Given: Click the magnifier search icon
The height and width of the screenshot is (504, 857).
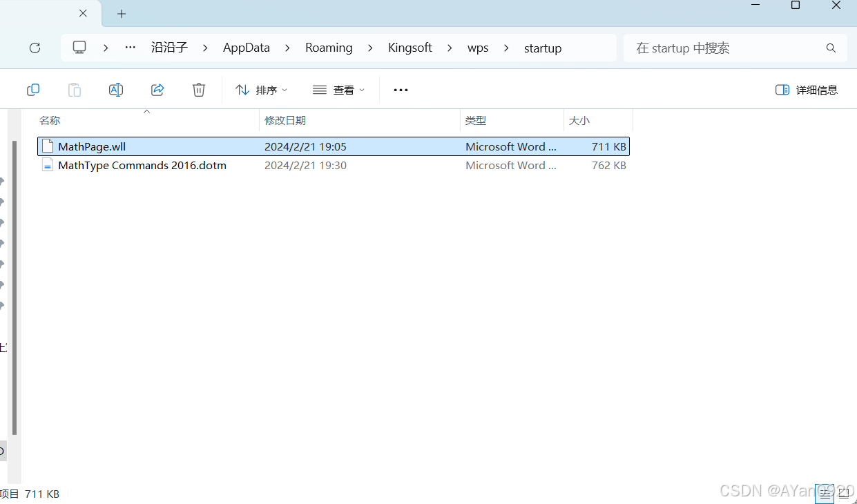Looking at the screenshot, I should [831, 48].
